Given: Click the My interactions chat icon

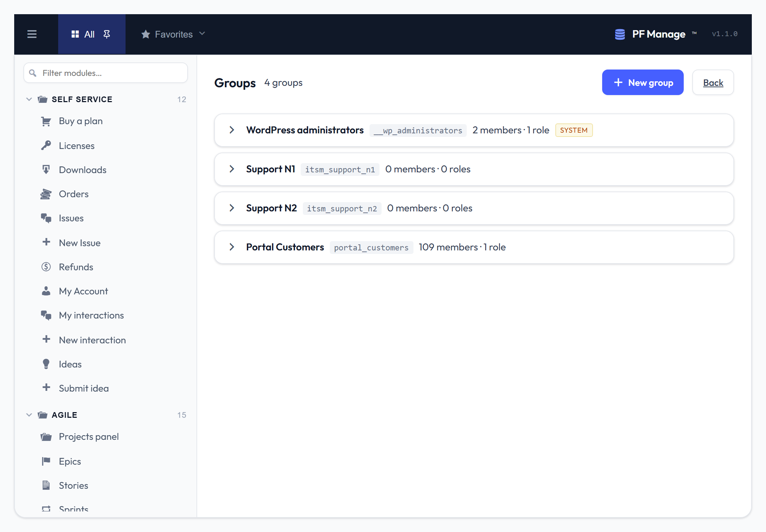Looking at the screenshot, I should coord(46,315).
